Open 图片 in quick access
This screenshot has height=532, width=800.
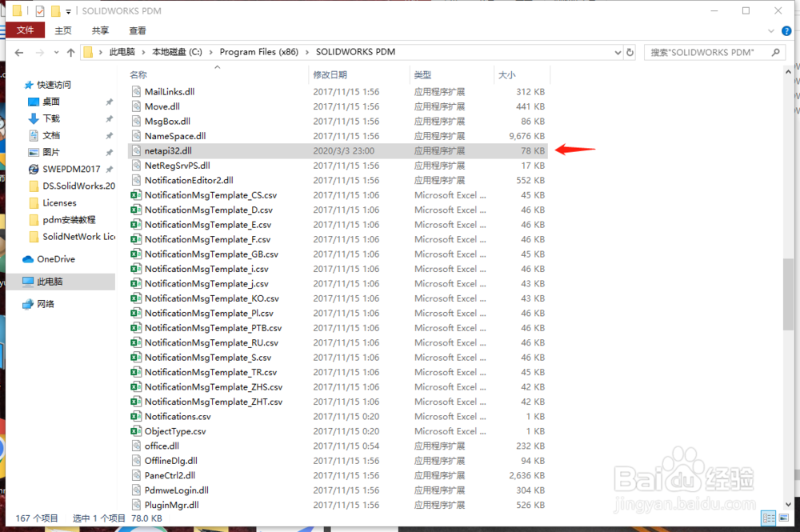point(50,152)
